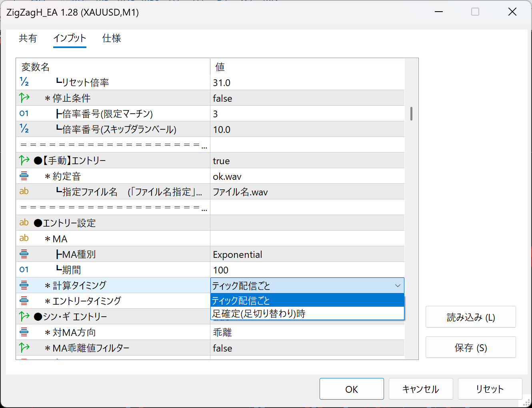The width and height of the screenshot is (532, 408).
Task: Click the integer icon beside 倍率番号(限定マーチン)
Action: click(24, 113)
